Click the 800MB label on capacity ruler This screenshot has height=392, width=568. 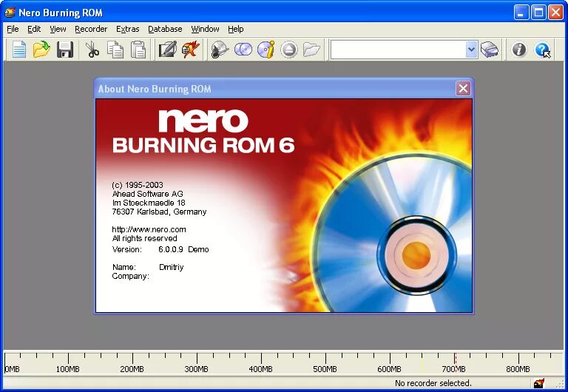518,369
